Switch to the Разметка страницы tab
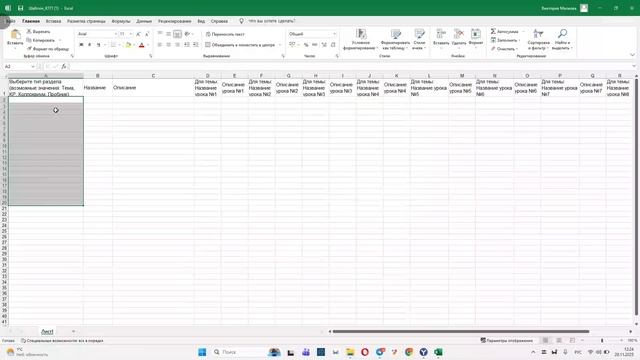 coord(86,21)
